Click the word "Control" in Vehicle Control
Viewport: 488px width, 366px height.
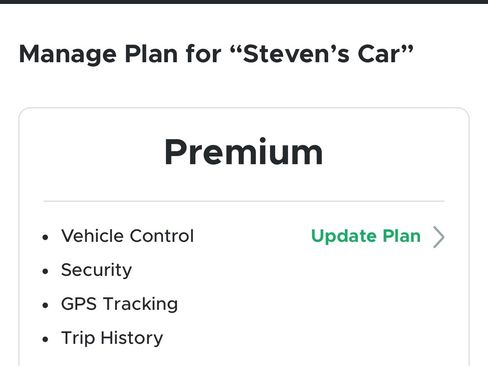tap(162, 236)
